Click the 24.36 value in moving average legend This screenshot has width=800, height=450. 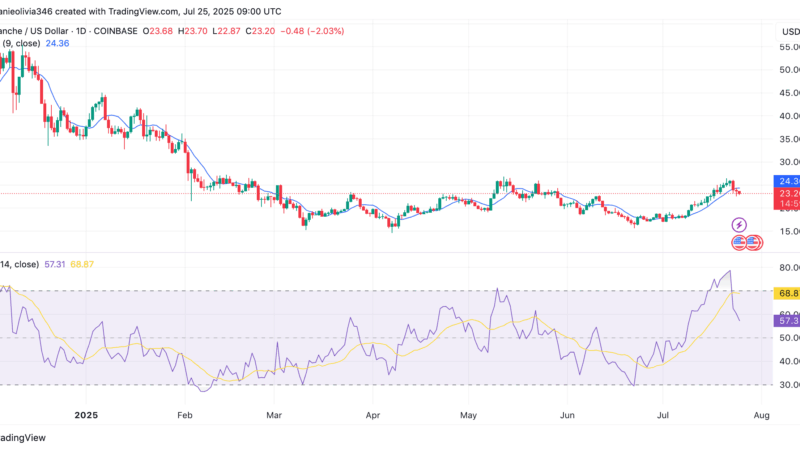pyautogui.click(x=57, y=43)
